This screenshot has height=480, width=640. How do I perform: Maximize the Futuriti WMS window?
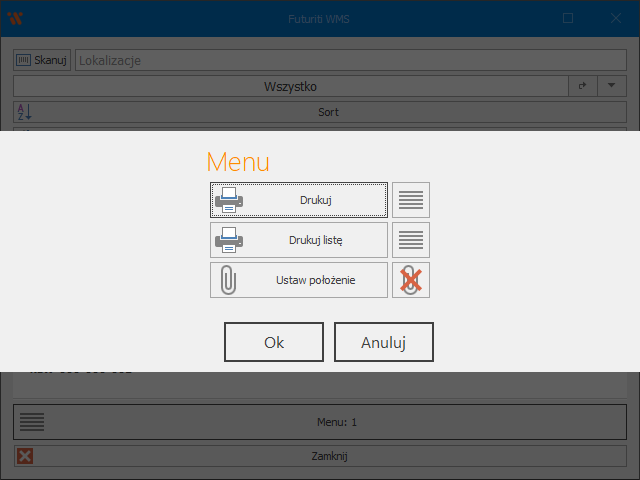(x=568, y=18)
